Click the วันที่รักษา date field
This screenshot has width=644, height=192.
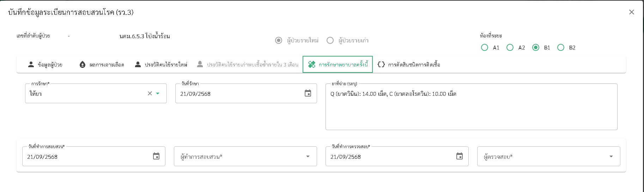[x=240, y=94]
